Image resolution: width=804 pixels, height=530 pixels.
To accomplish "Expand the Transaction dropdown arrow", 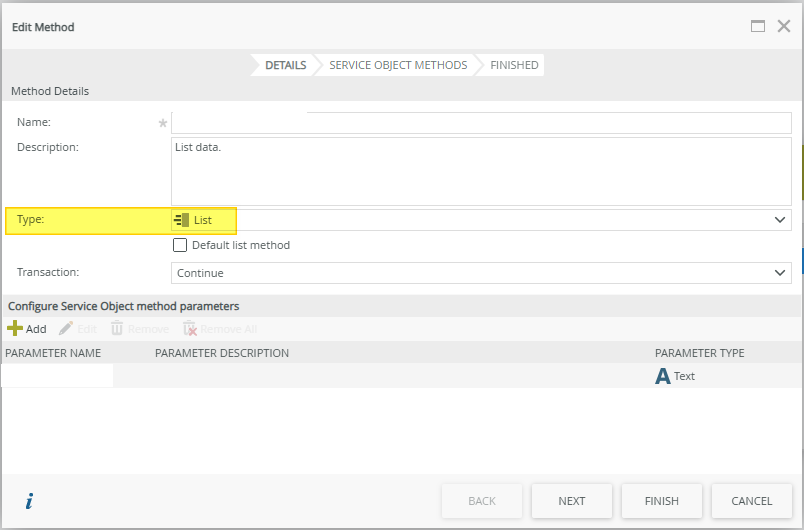I will tap(780, 273).
